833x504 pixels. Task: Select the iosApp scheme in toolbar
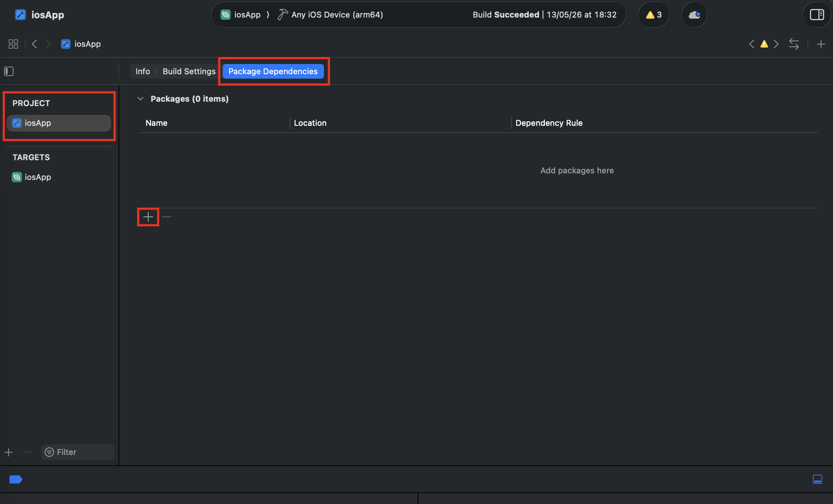pos(241,15)
